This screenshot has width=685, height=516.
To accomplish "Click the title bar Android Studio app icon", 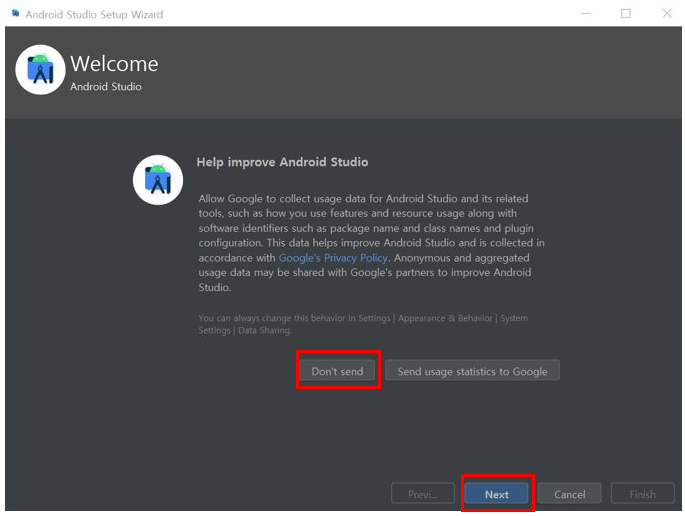I will coord(15,14).
